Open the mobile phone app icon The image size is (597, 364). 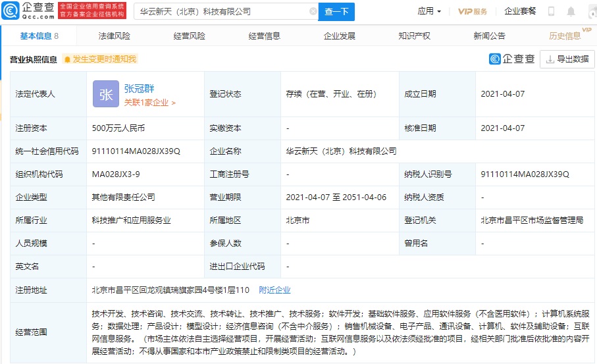tap(551, 11)
